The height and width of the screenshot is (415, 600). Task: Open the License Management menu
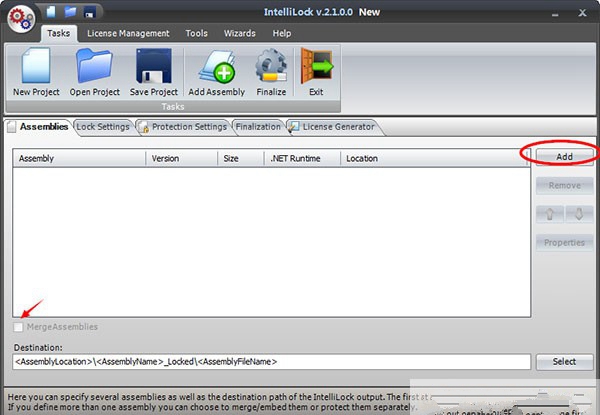pyautogui.click(x=128, y=34)
